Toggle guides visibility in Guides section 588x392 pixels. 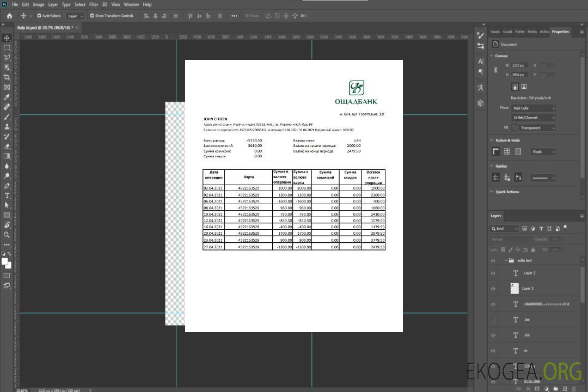(x=496, y=177)
